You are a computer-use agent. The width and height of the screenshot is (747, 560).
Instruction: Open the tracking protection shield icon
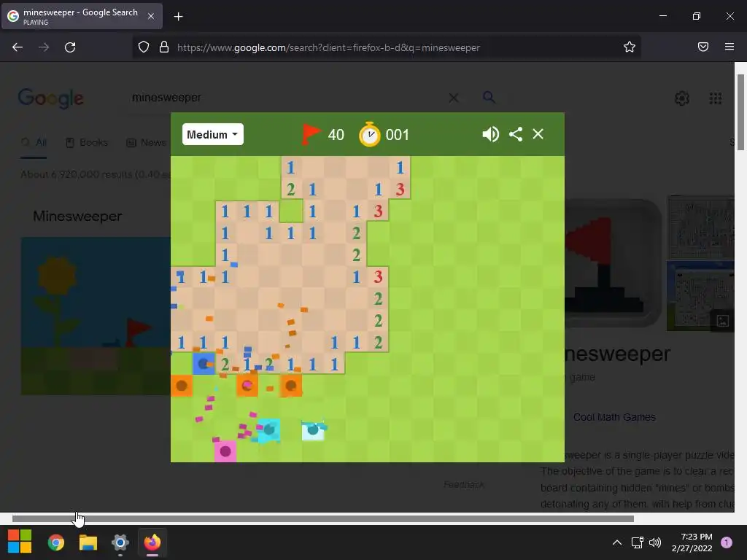point(144,47)
